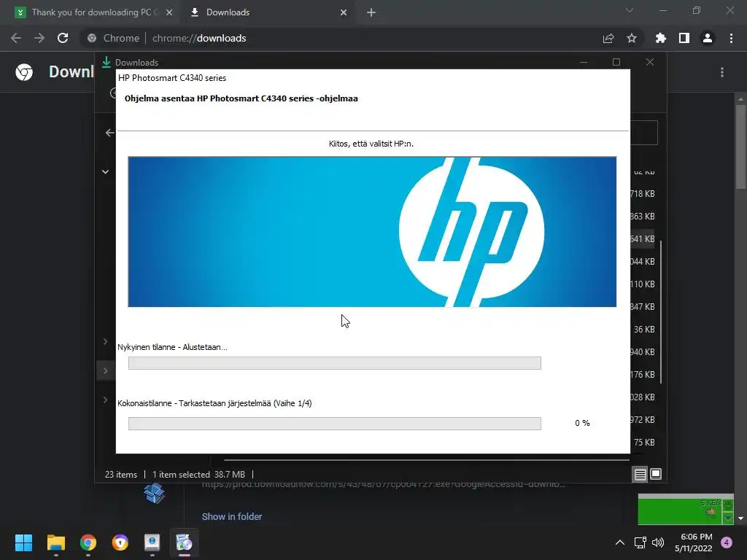The height and width of the screenshot is (560, 747).
Task: Select the 75 KB file row
Action: click(643, 443)
